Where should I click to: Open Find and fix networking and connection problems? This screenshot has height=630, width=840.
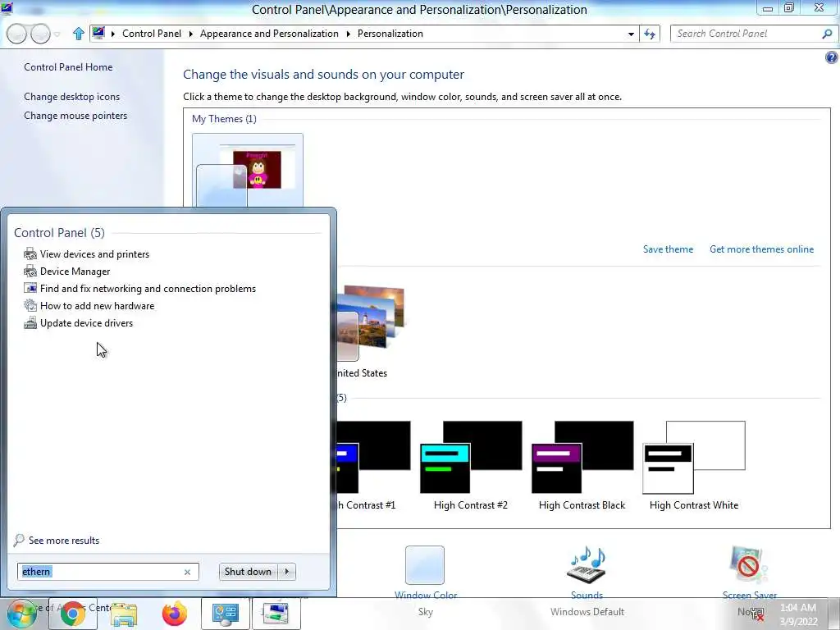coord(148,288)
